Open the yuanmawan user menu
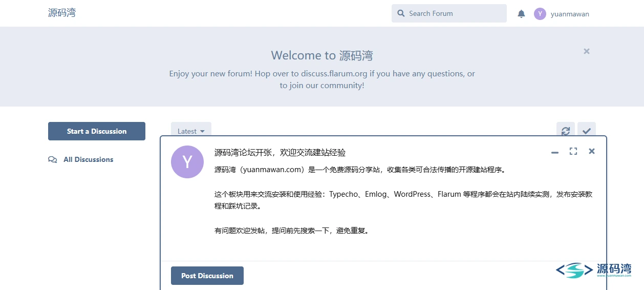Image resolution: width=644 pixels, height=290 pixels. 562,14
